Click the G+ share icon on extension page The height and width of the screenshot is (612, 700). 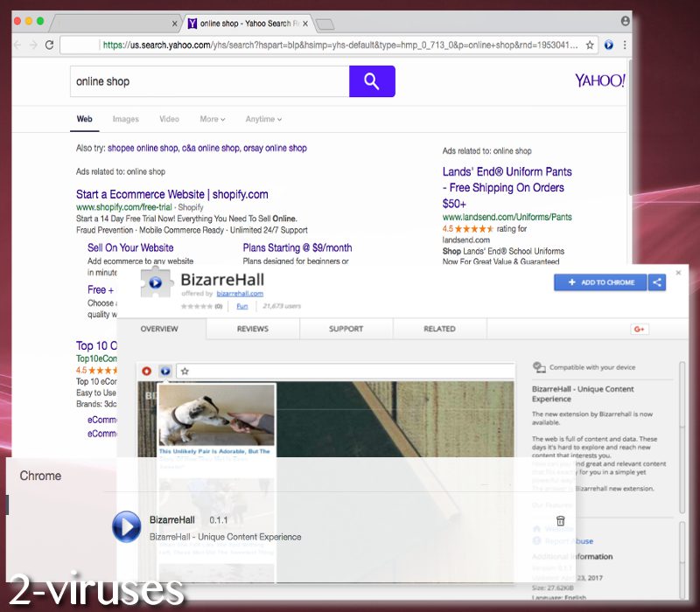point(640,328)
